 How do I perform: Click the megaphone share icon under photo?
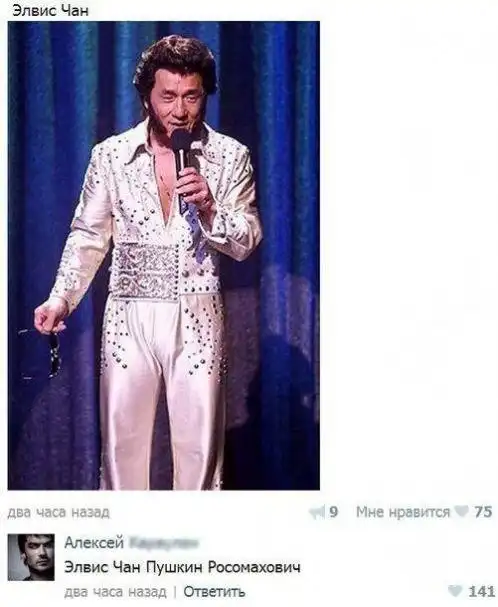pos(317,512)
